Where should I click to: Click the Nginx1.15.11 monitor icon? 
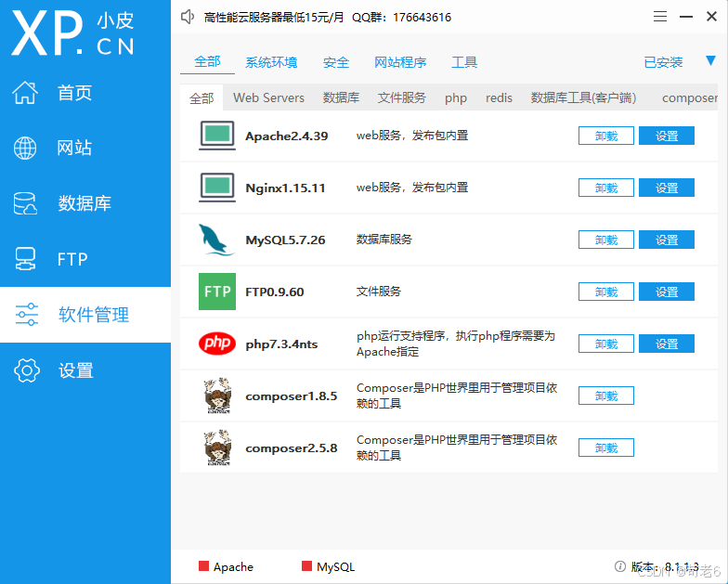coord(217,188)
